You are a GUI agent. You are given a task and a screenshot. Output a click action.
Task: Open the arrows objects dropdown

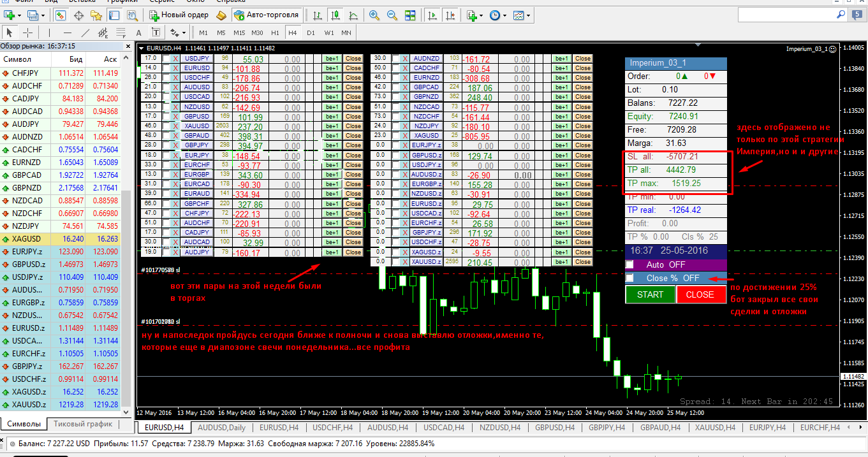[184, 32]
